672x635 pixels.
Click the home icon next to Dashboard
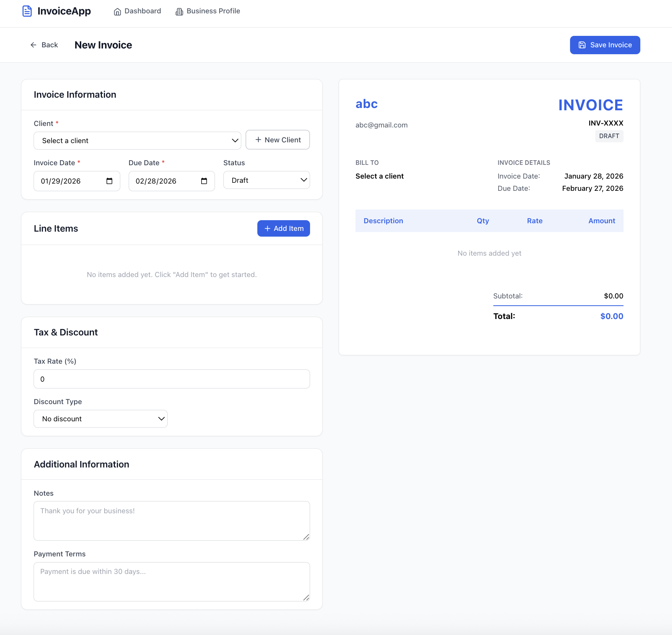pyautogui.click(x=117, y=11)
